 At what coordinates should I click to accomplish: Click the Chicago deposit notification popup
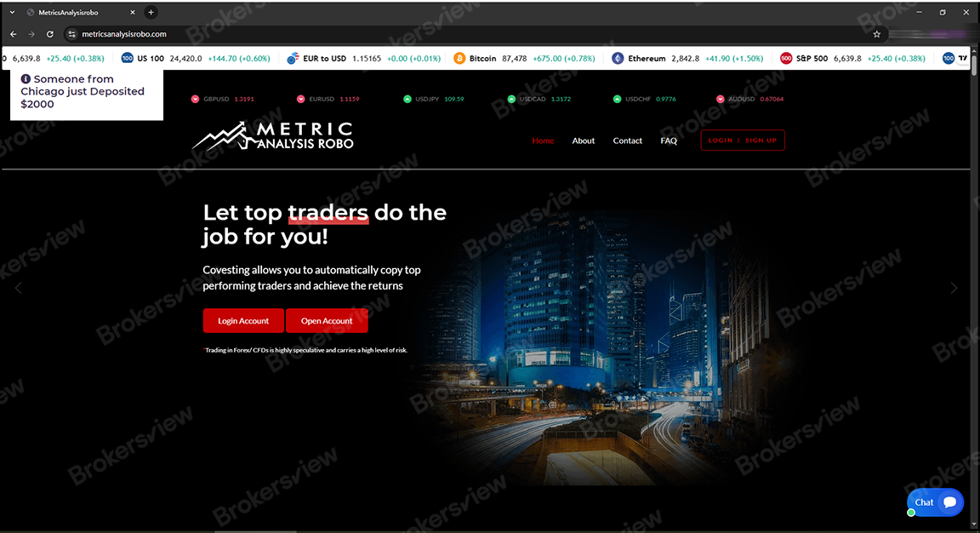[87, 95]
